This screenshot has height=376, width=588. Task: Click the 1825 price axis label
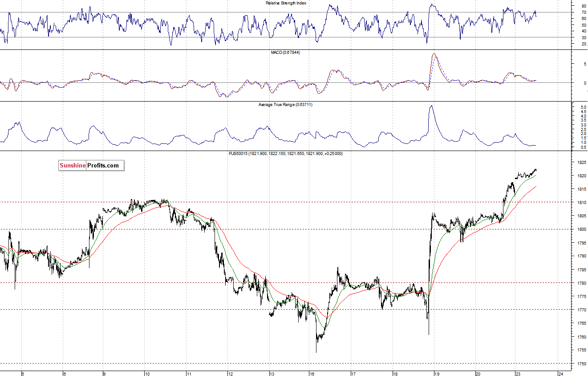582,163
